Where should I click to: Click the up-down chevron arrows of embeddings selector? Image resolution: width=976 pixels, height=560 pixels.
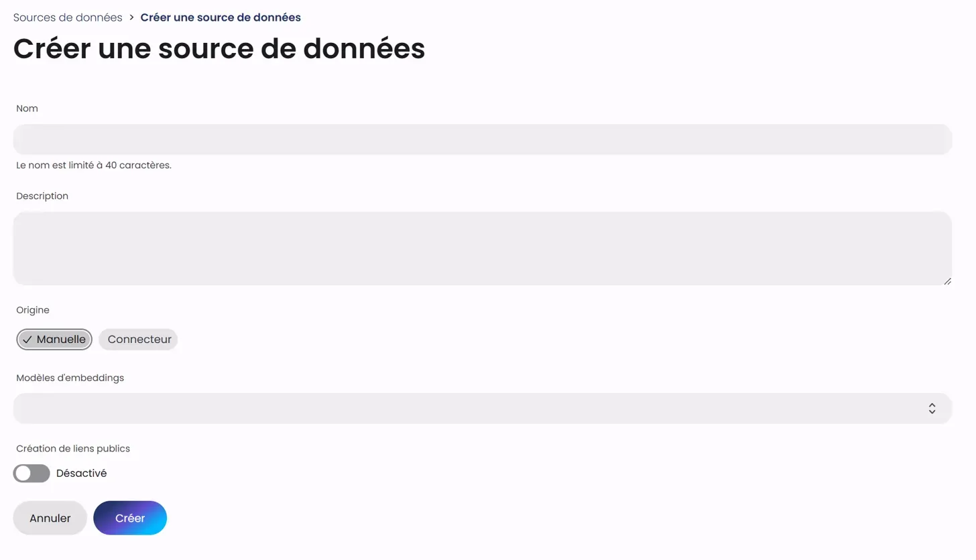(932, 409)
